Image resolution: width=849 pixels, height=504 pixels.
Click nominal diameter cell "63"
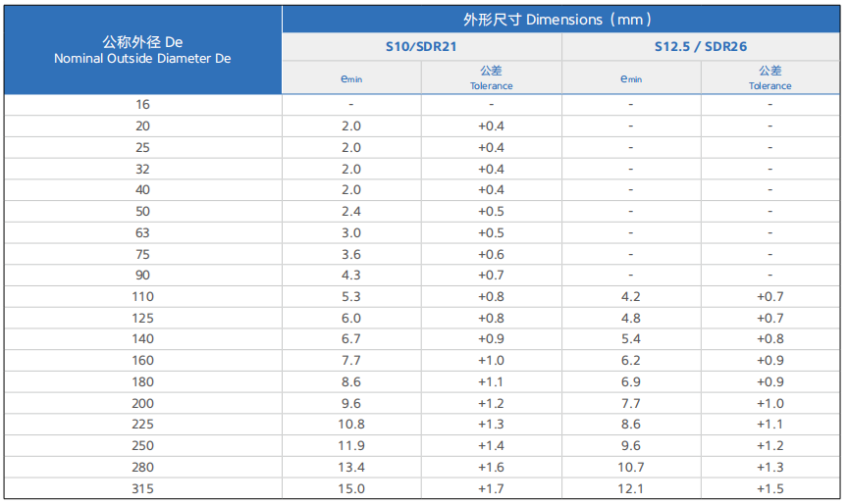[143, 233]
